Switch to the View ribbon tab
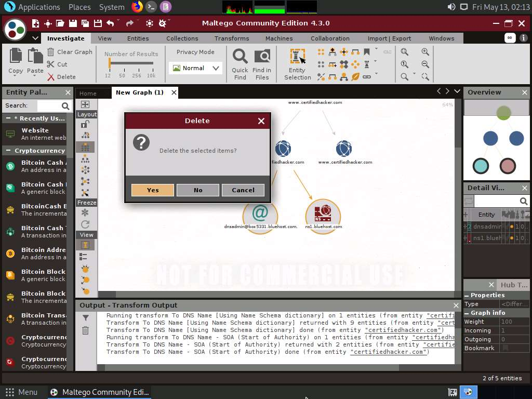The image size is (532, 399). point(104,38)
